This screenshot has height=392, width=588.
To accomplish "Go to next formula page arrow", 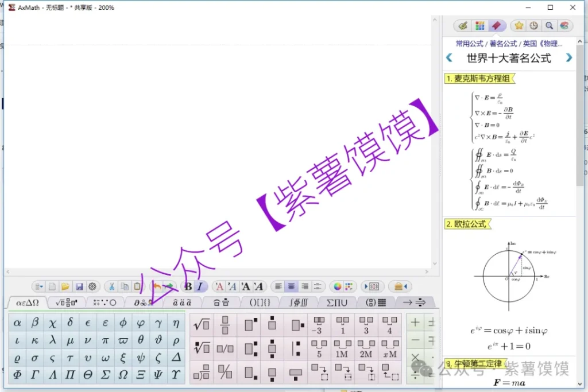I will (x=568, y=58).
